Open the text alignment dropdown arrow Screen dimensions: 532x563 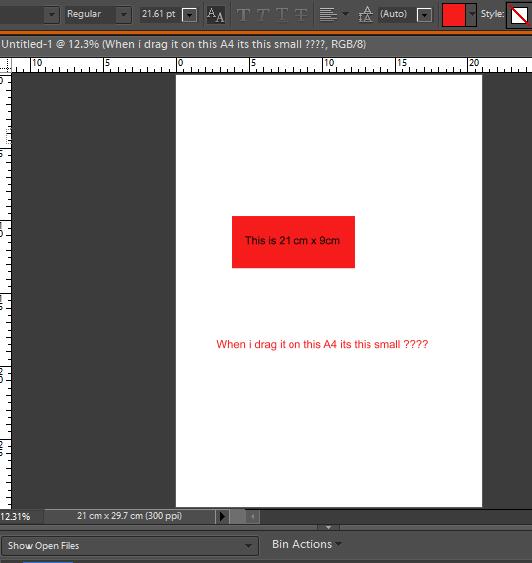345,14
